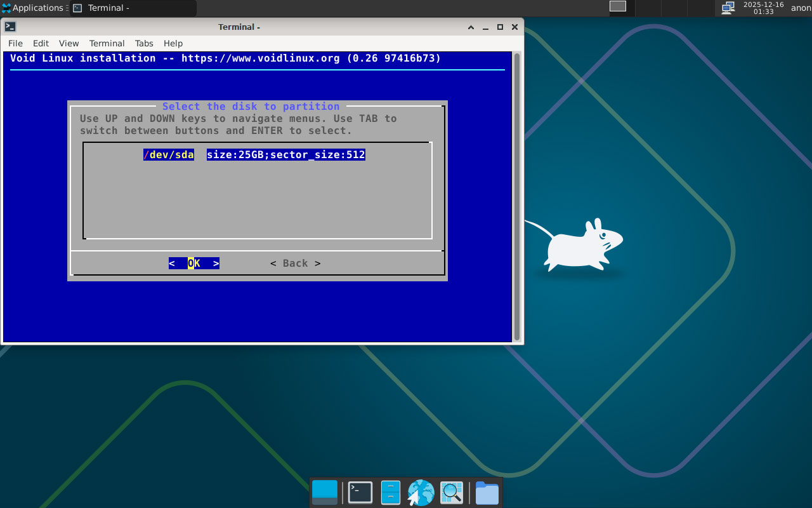The width and height of the screenshot is (812, 508).
Task: Click the terminal icon in window titlebar
Action: coord(10,27)
